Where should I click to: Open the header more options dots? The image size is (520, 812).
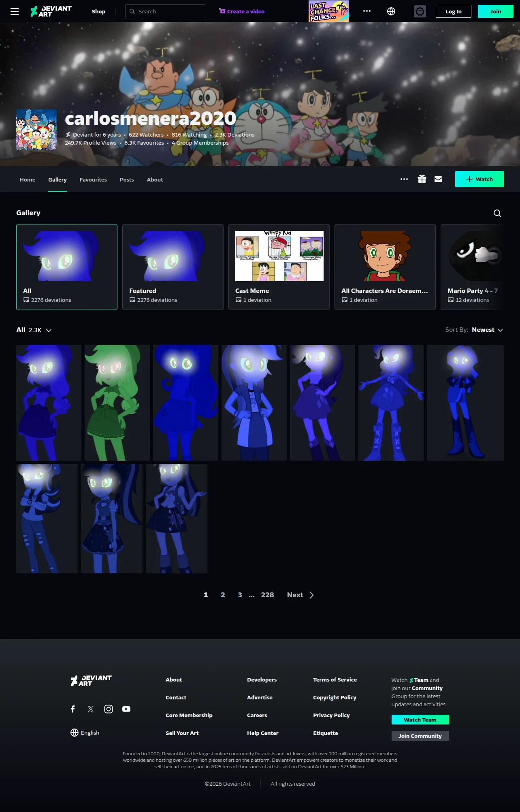[x=367, y=11]
